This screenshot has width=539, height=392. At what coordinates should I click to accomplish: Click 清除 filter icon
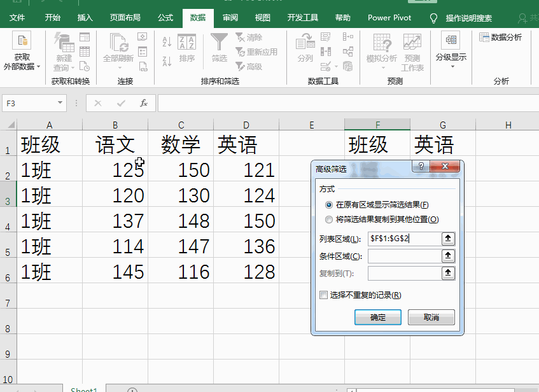coord(240,37)
